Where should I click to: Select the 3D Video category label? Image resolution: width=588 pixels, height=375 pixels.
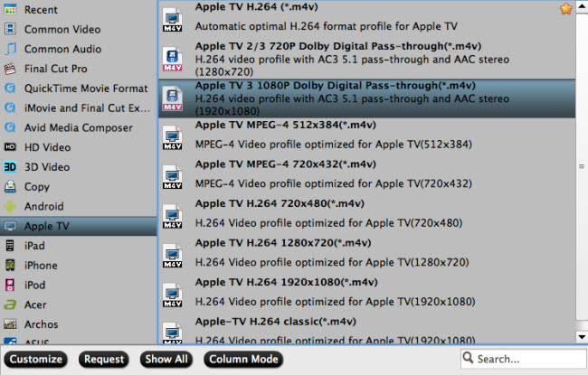click(x=47, y=167)
